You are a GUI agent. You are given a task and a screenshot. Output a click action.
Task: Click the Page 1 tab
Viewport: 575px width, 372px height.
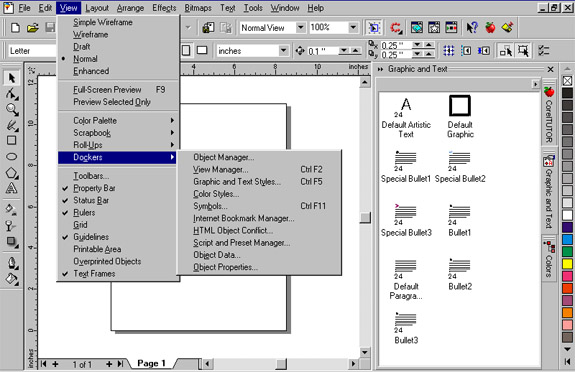coord(151,364)
